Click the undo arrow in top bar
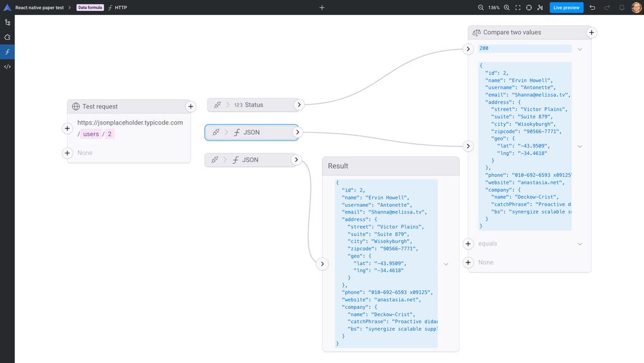Image resolution: width=644 pixels, height=363 pixels. [x=592, y=8]
